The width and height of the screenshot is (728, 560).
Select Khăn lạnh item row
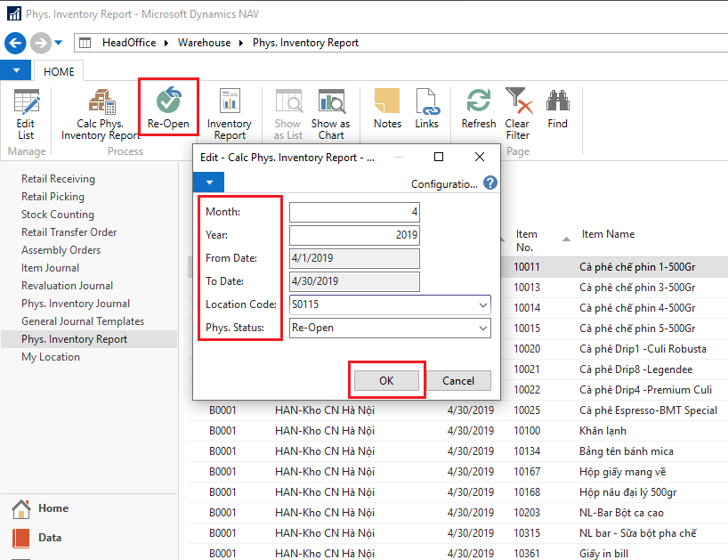pyautogui.click(x=457, y=430)
